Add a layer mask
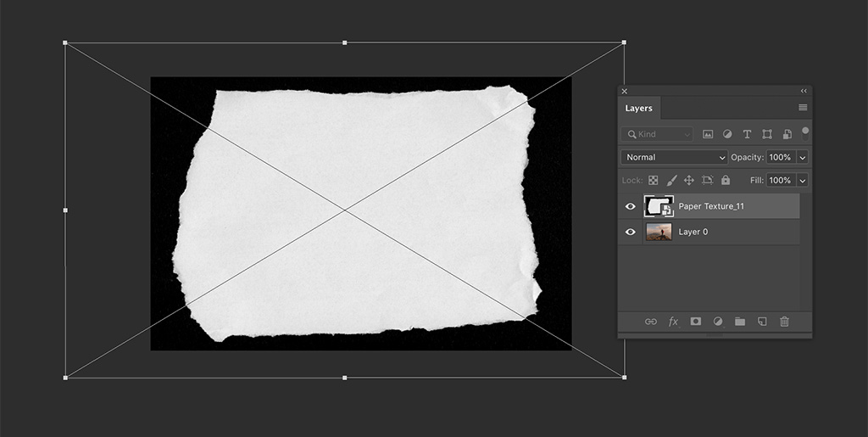The height and width of the screenshot is (437, 868). coord(696,322)
